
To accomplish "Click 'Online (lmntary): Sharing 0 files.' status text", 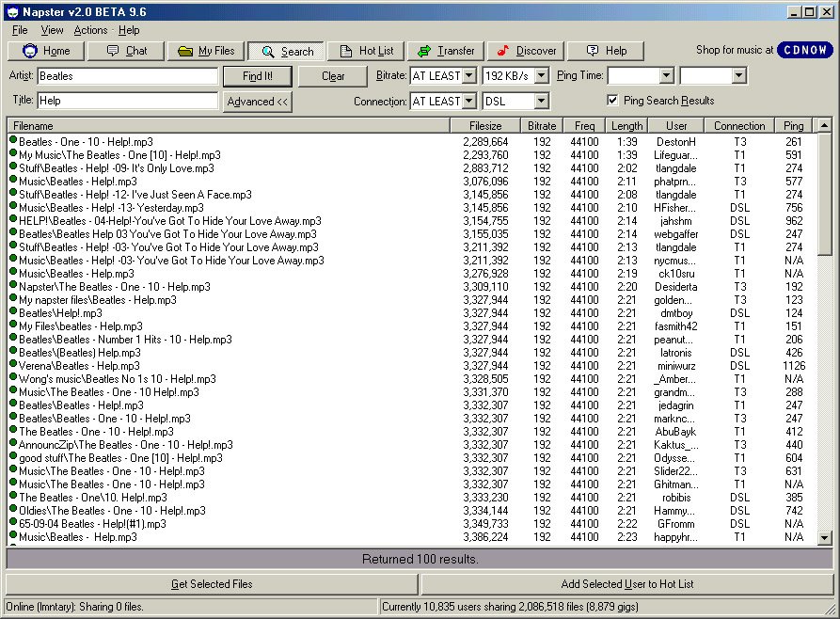I will 74,607.
